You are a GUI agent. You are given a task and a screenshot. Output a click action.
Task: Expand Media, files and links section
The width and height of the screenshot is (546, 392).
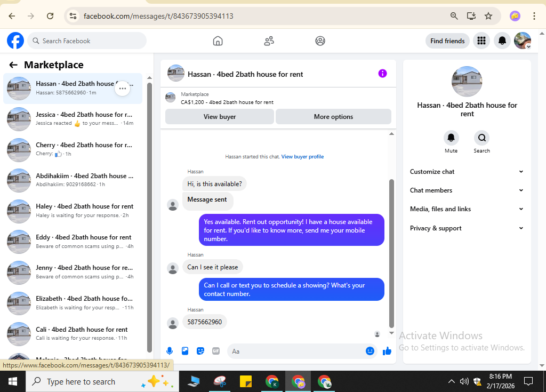(467, 209)
